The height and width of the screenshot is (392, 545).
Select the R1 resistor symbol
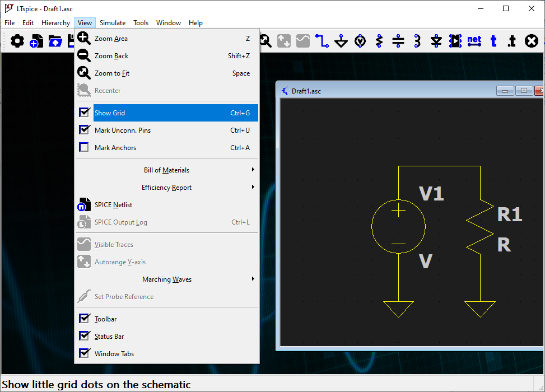pyautogui.click(x=480, y=227)
